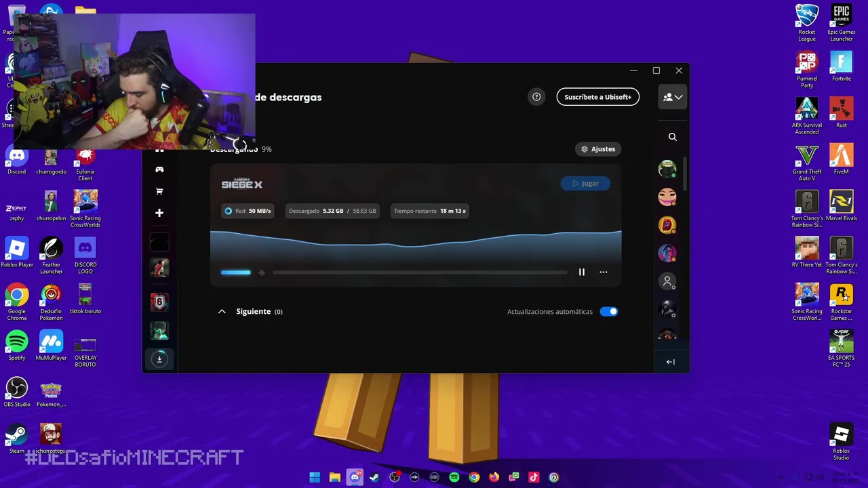Click the help question mark icon
The width and height of the screenshot is (868, 488).
click(536, 97)
